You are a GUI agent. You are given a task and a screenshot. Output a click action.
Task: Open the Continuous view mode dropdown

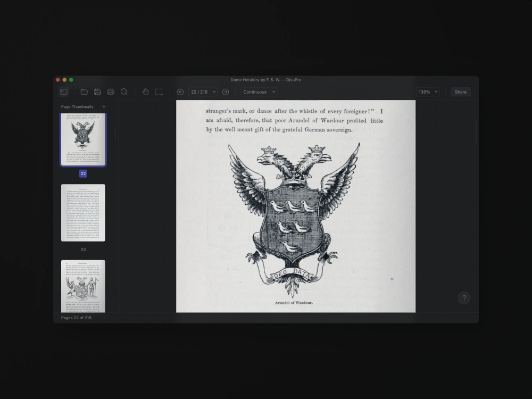259,92
